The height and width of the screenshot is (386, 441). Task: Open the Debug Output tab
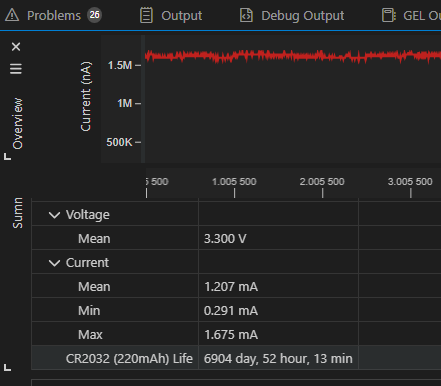coord(292,15)
